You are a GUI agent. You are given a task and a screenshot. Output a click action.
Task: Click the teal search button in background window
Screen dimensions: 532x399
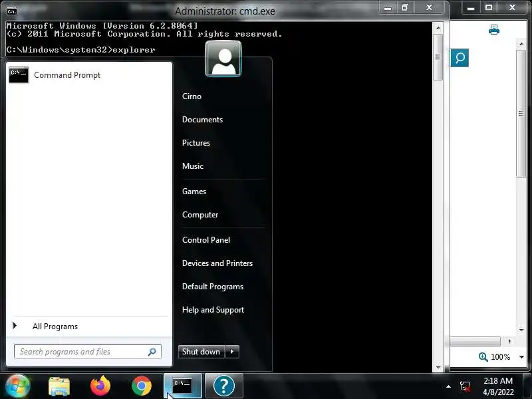pos(460,58)
